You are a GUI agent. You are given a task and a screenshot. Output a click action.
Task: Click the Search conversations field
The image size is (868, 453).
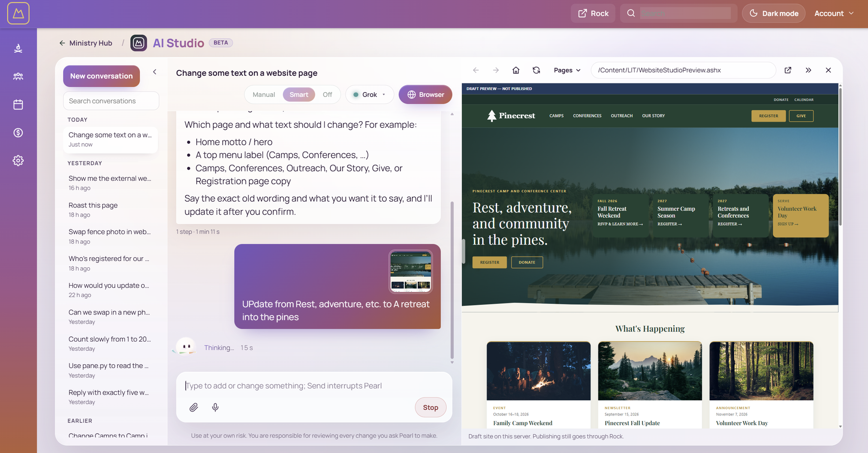tap(111, 101)
